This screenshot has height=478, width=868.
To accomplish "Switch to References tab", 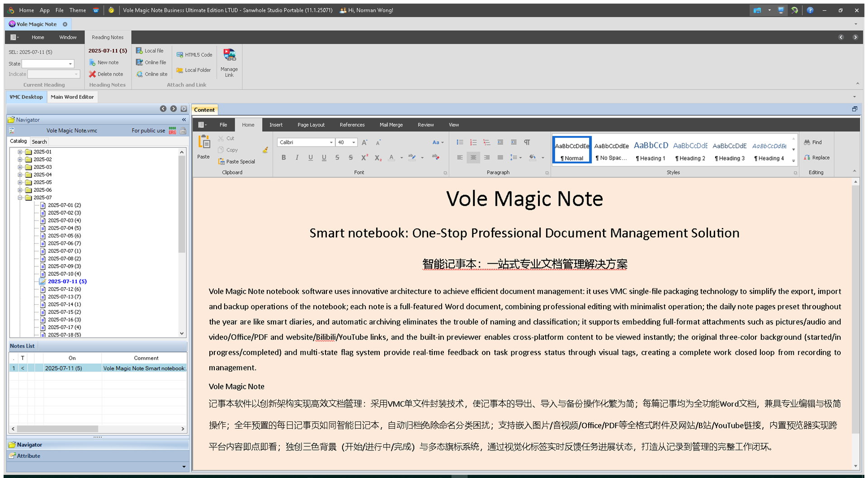I will pyautogui.click(x=352, y=125).
